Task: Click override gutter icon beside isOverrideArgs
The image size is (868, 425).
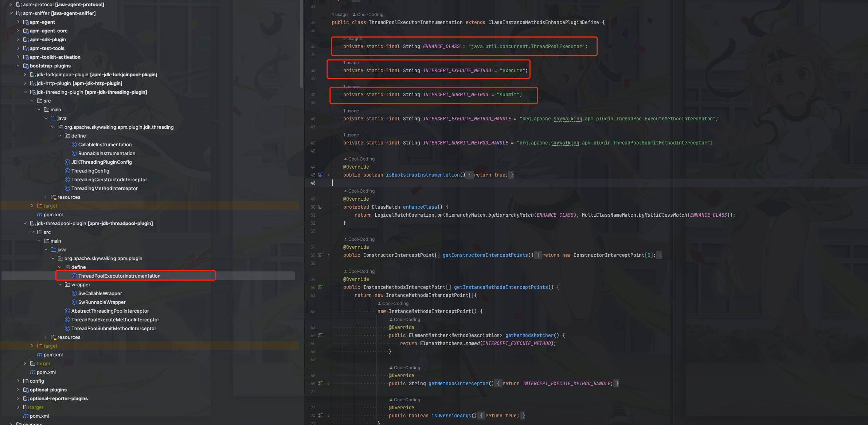Action: coord(320,416)
